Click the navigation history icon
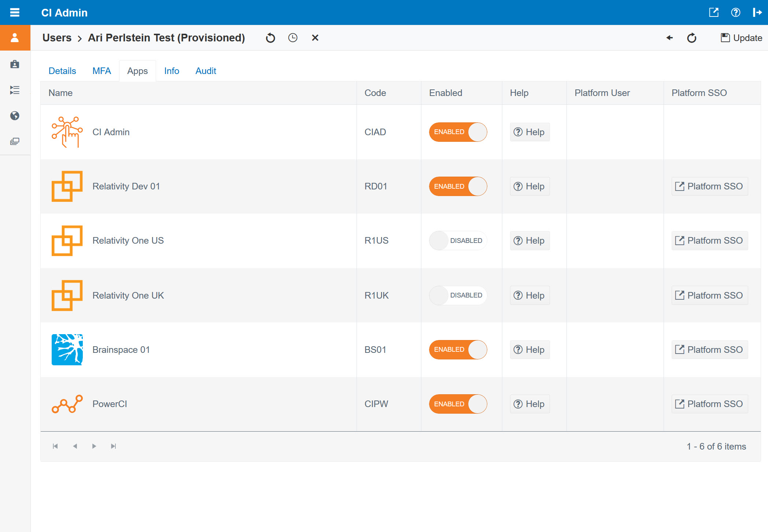 pos(292,38)
